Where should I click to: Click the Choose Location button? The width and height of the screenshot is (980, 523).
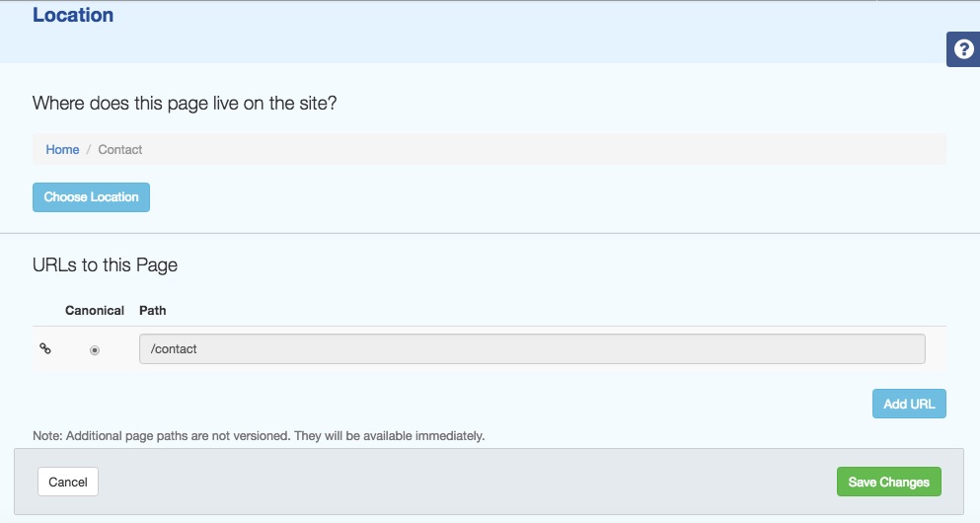[x=91, y=196]
